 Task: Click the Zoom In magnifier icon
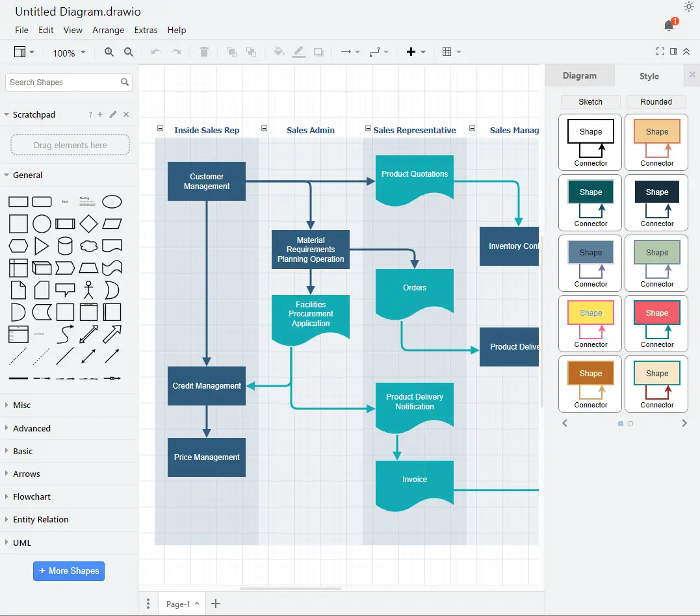pos(109,52)
